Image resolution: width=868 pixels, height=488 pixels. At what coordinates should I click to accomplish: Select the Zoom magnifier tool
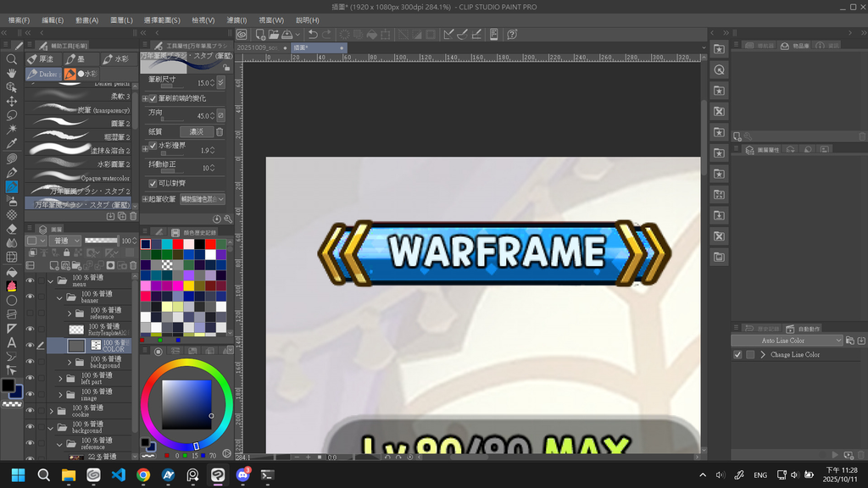click(12, 59)
